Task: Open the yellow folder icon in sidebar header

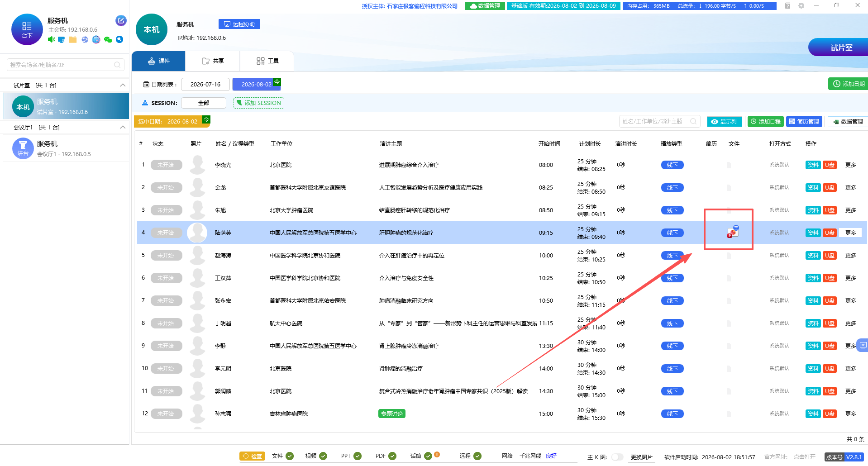Action: (73, 40)
